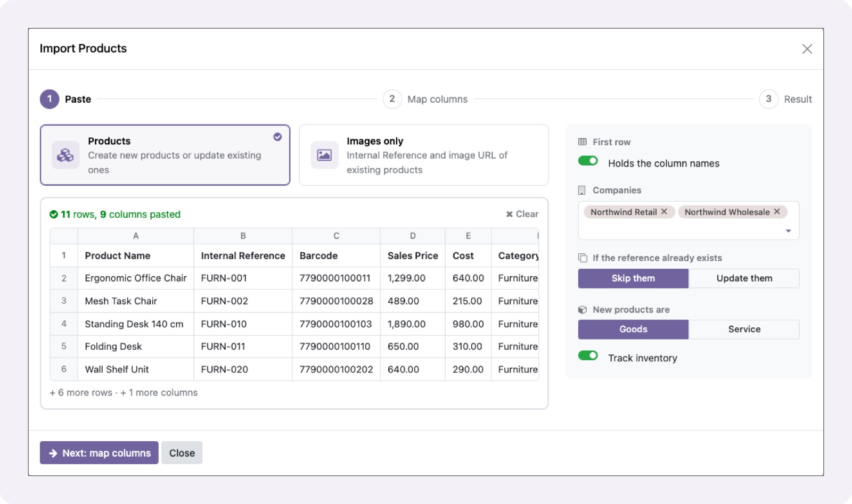
Task: Click the Companies building icon
Action: (582, 190)
